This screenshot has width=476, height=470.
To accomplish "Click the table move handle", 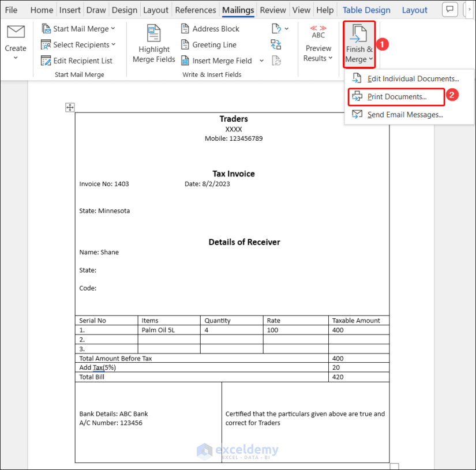I will pos(70,107).
